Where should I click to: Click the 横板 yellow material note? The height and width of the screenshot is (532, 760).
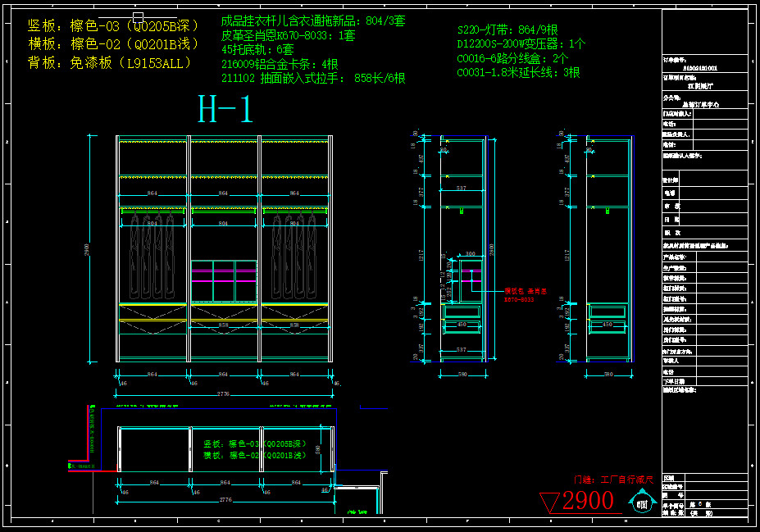[x=114, y=44]
